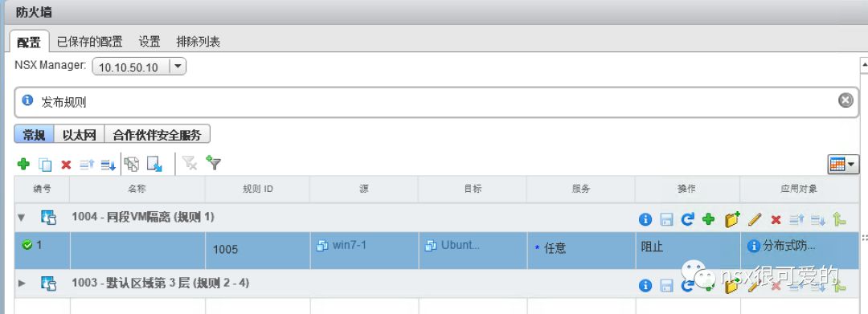This screenshot has height=314, width=868.
Task: Click the greyed clear filter icon
Action: [x=190, y=163]
